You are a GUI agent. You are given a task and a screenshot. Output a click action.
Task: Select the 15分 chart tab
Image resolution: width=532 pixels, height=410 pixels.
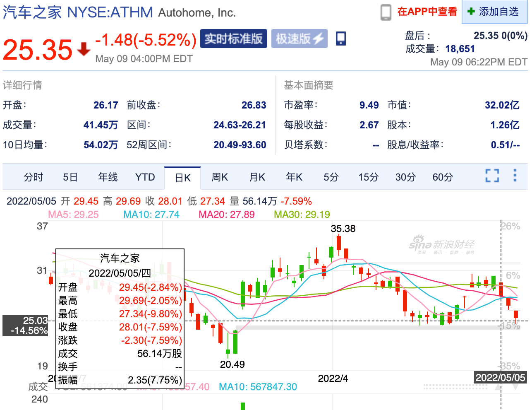[x=368, y=177]
